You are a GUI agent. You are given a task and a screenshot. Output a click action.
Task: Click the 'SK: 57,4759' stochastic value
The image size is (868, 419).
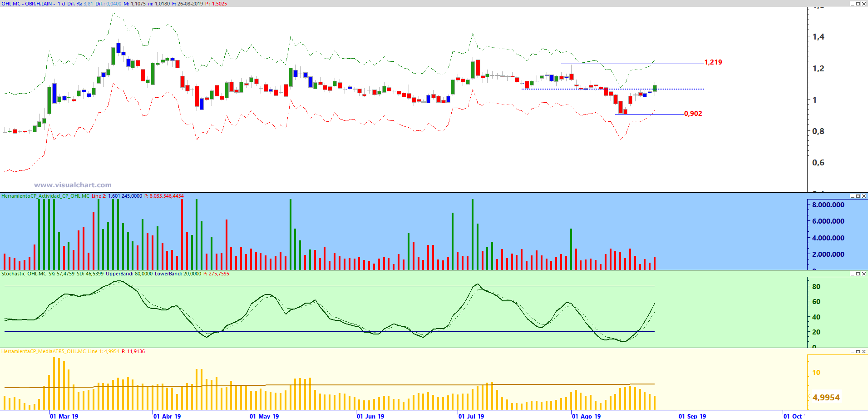(x=61, y=274)
